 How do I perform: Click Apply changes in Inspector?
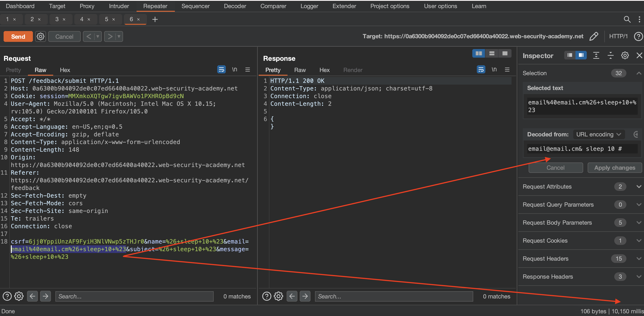pyautogui.click(x=614, y=168)
